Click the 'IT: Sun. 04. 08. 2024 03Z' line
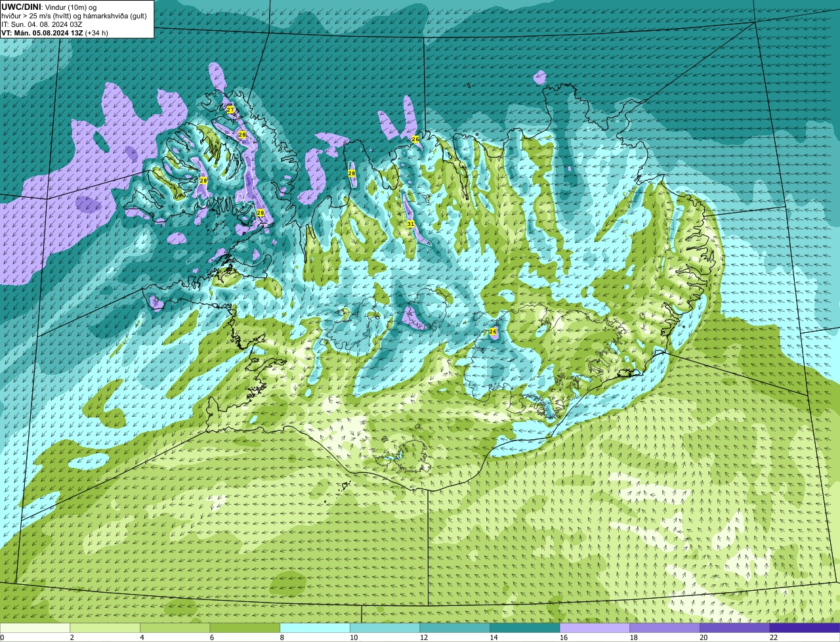The width and height of the screenshot is (840, 642). click(42, 24)
